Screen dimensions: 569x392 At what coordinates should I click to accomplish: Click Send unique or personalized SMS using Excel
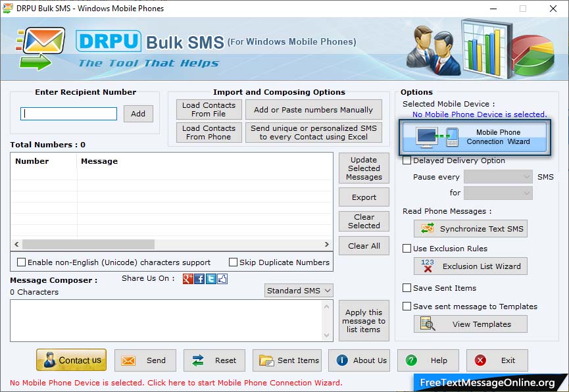314,132
